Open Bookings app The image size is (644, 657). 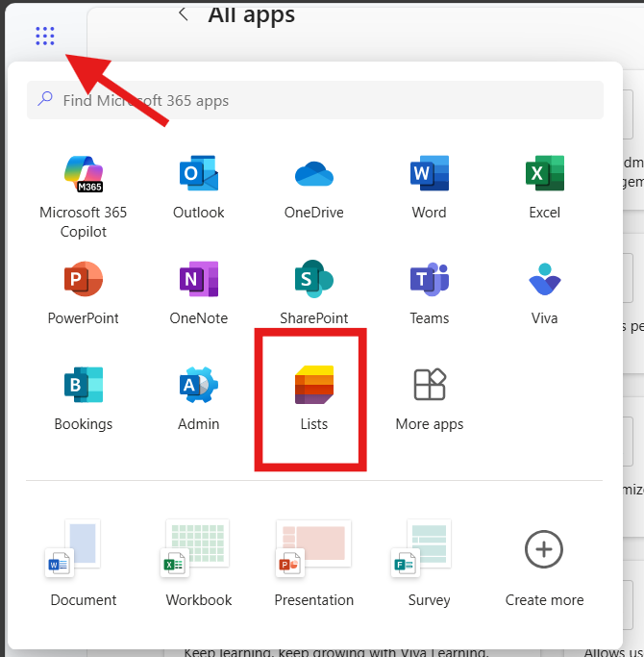click(x=84, y=398)
